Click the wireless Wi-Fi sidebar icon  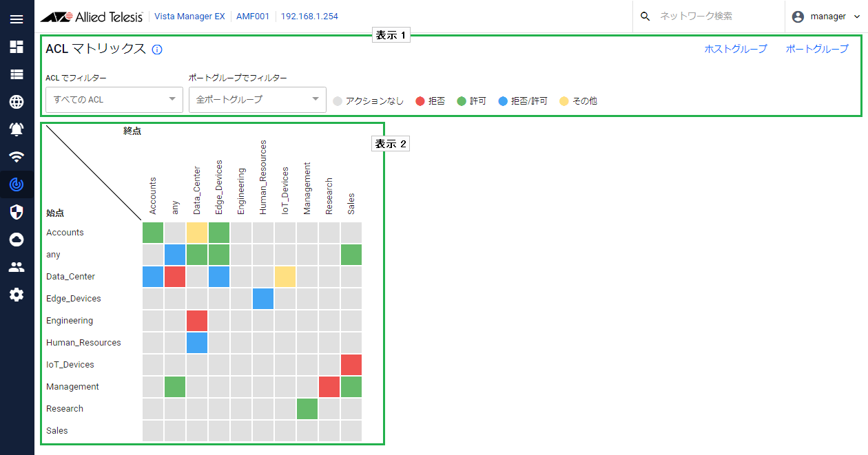click(x=17, y=157)
